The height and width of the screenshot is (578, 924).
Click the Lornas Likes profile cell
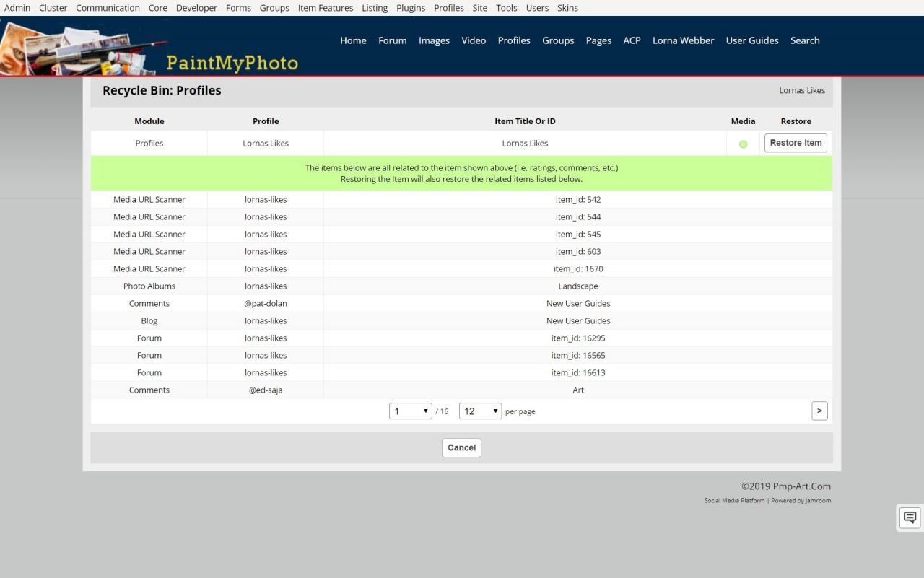(x=266, y=144)
